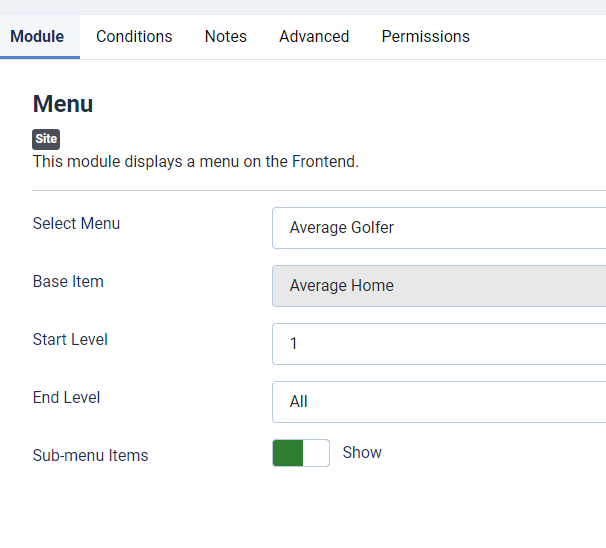This screenshot has width=606, height=548.
Task: Open the End Level dropdown set to All
Action: (440, 402)
